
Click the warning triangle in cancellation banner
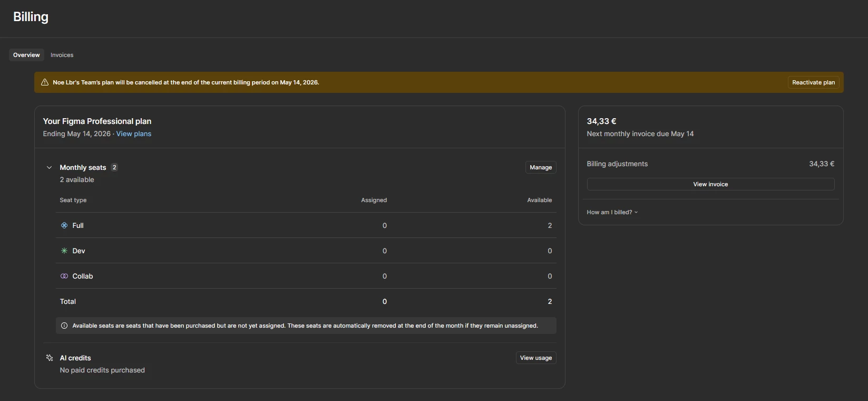[45, 82]
